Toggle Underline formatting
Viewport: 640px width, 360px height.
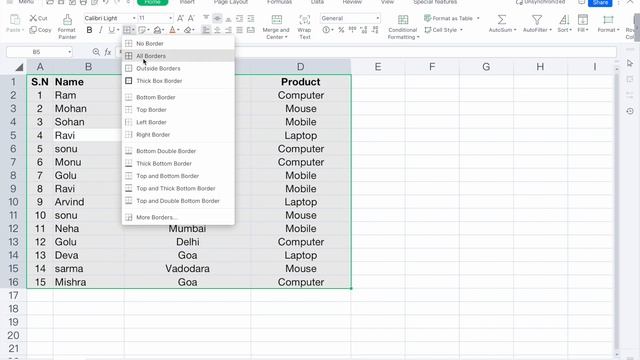(111, 30)
